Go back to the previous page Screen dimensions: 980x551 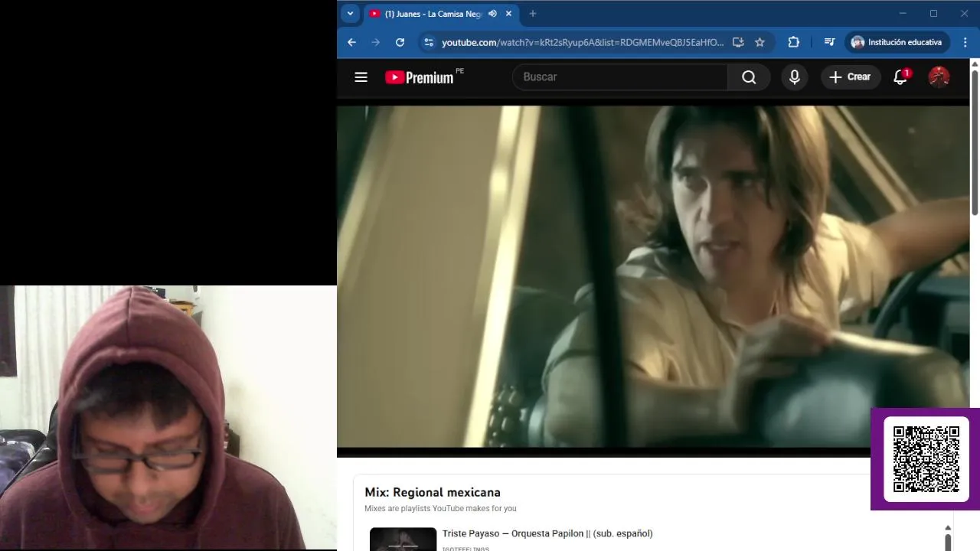pos(351,42)
